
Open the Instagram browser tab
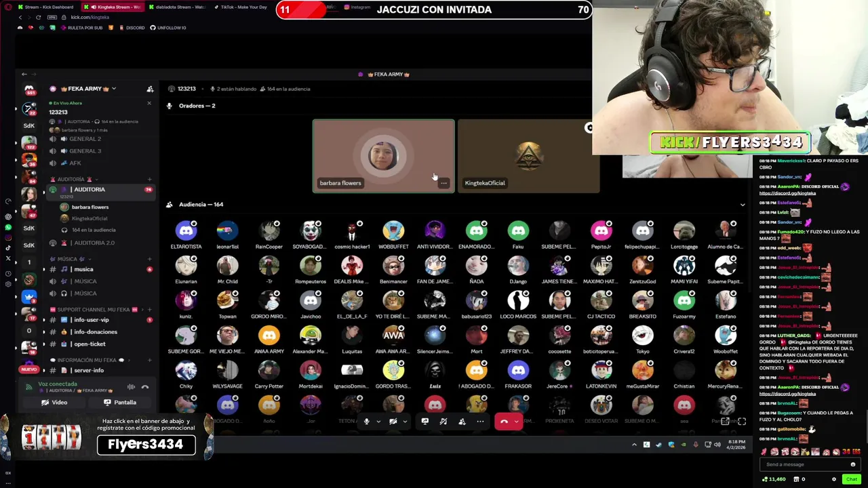click(357, 7)
